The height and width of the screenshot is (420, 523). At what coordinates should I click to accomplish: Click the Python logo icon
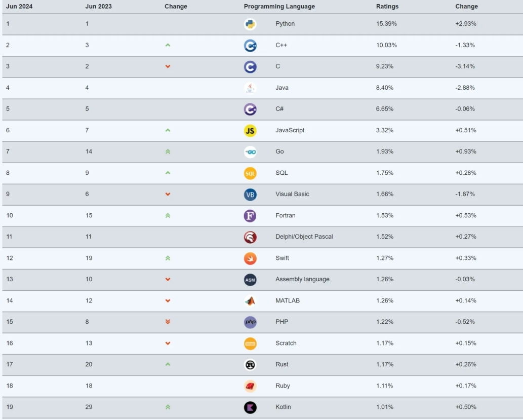[250, 24]
